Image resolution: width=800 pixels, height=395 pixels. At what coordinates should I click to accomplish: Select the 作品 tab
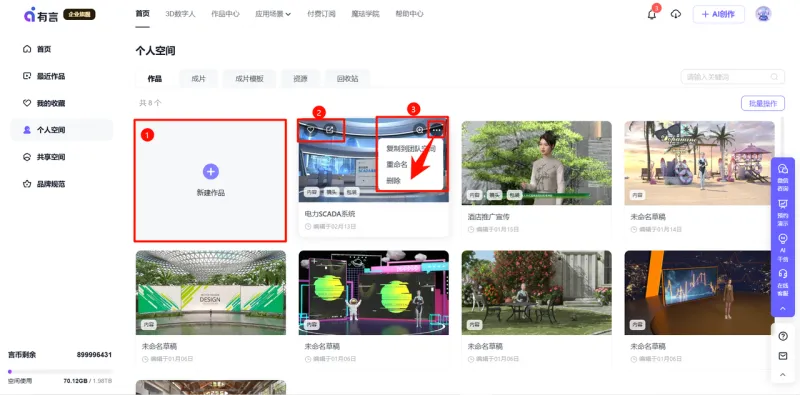coord(155,79)
